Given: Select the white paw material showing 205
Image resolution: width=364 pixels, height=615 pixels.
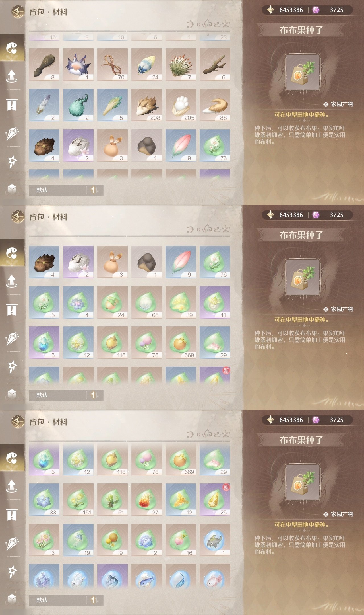Looking at the screenshot, I should [181, 105].
